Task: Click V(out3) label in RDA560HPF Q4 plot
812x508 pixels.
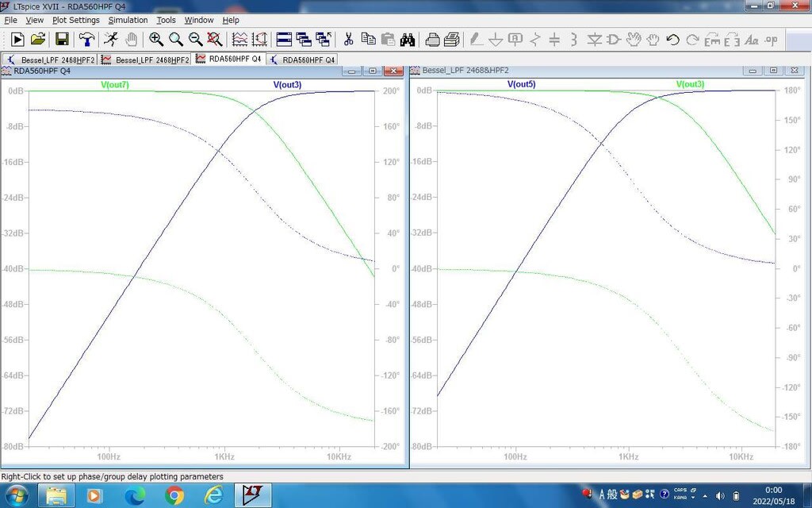Action: 287,84
